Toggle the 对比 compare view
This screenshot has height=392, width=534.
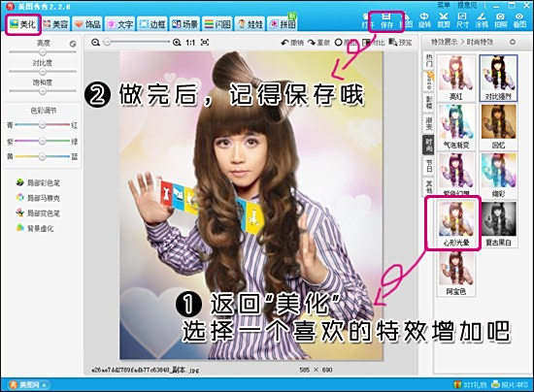(x=373, y=43)
